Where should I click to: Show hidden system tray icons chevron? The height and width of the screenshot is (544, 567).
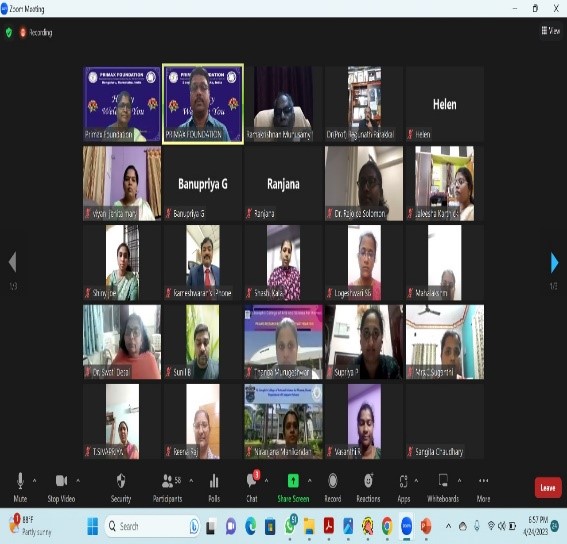point(448,526)
